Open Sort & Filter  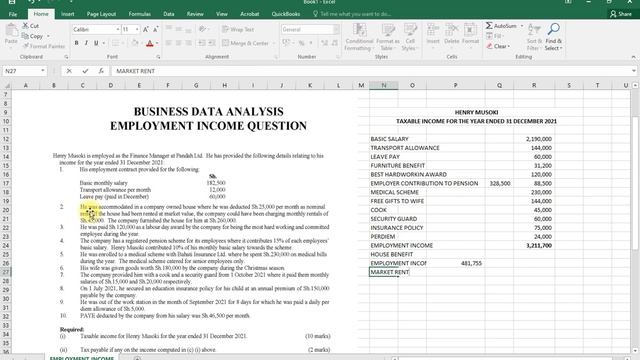(x=534, y=37)
